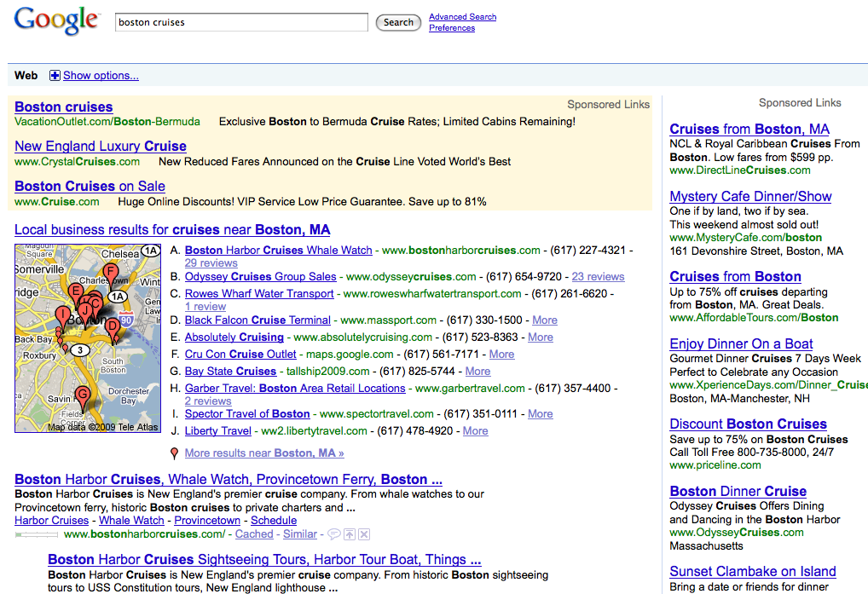868x594 pixels.
Task: Open Absolutely Cruising listing
Action: pos(234,337)
